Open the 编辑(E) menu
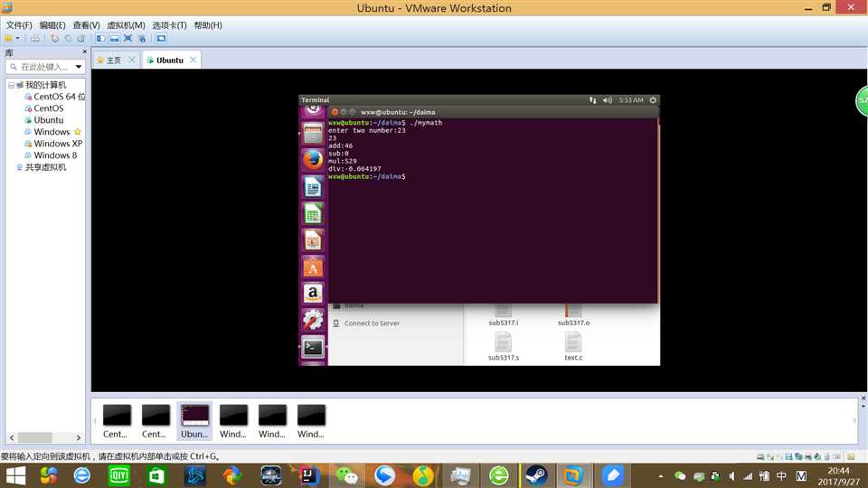The height and width of the screenshot is (488, 868). click(52, 25)
